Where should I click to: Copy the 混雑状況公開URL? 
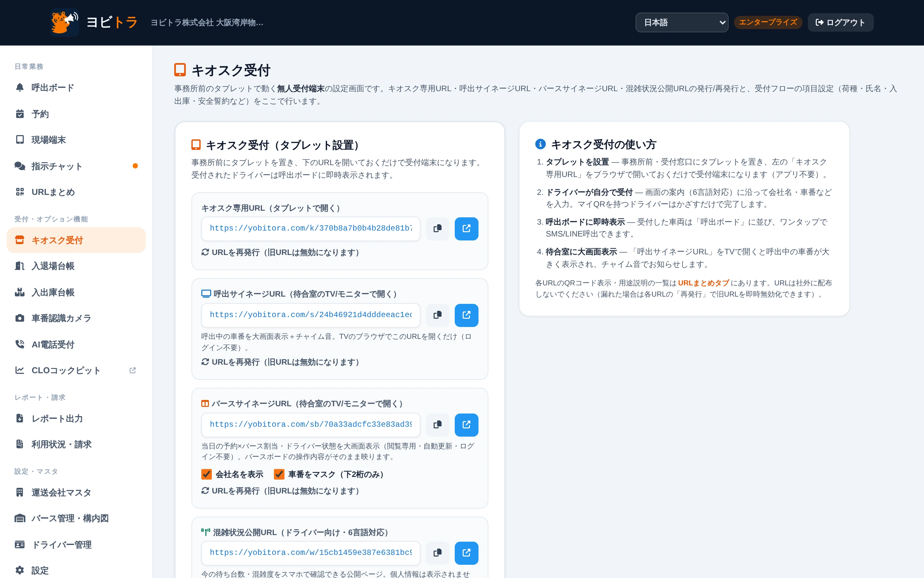pyautogui.click(x=438, y=553)
